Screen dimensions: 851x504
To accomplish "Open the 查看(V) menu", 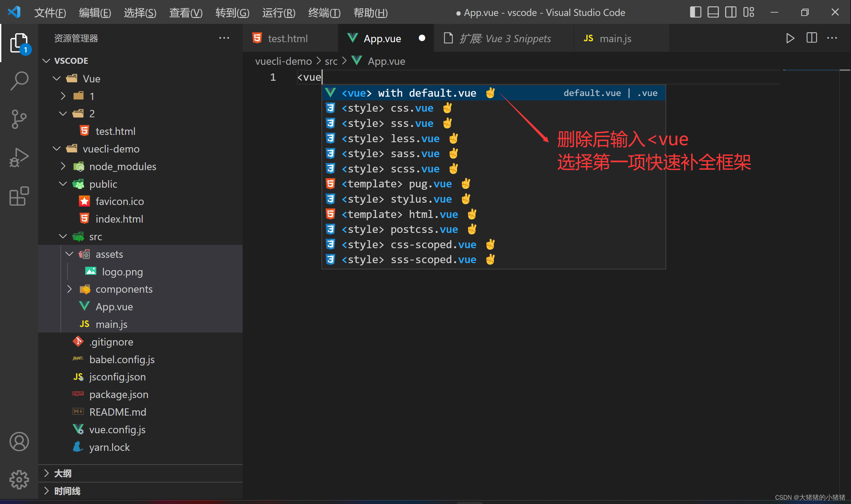I will 186,13.
